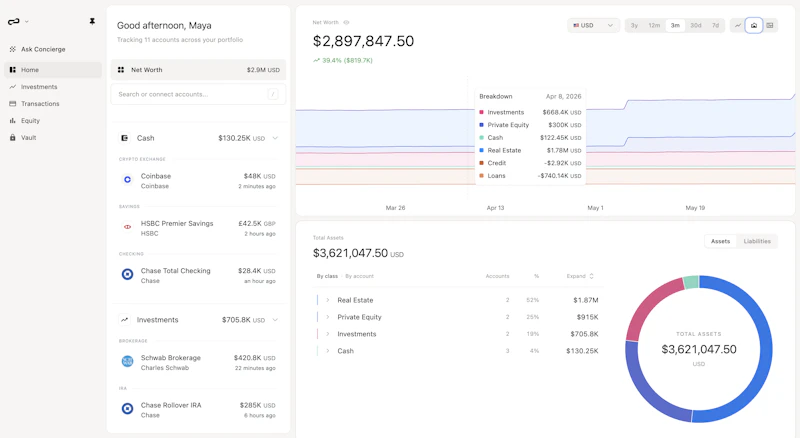Select the 12m time range

click(x=654, y=25)
